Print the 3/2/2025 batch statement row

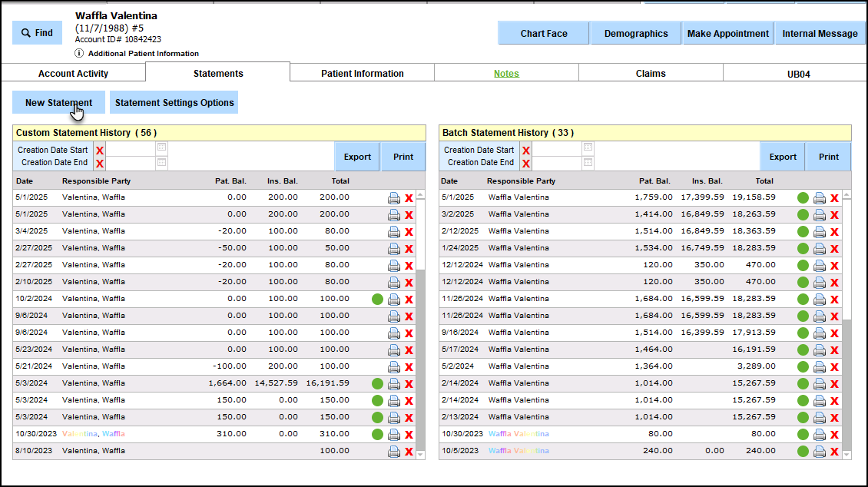pyautogui.click(x=820, y=214)
